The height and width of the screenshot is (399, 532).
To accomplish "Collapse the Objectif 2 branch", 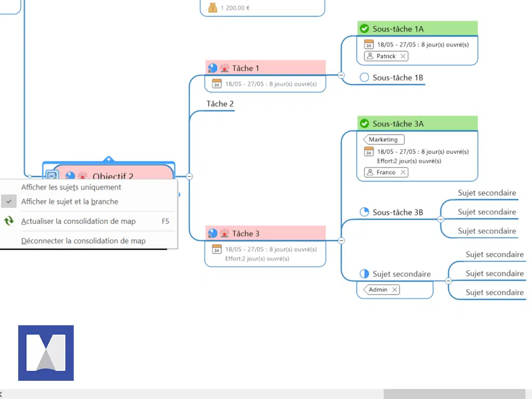I will coord(189,177).
